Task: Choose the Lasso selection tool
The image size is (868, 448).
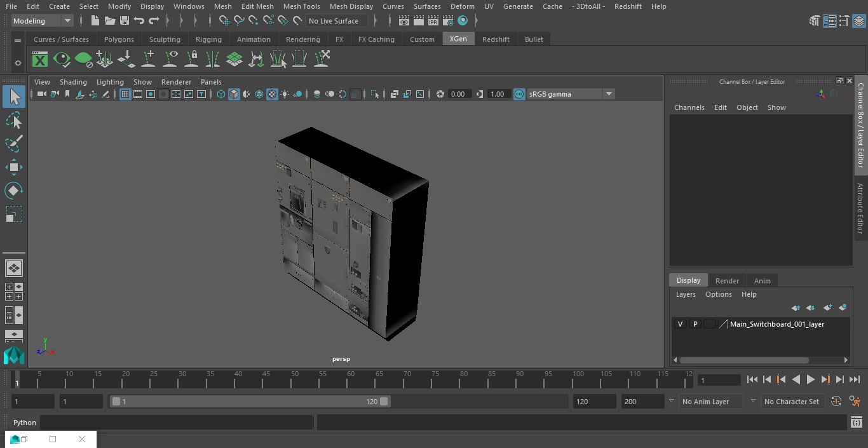Action: click(13, 121)
